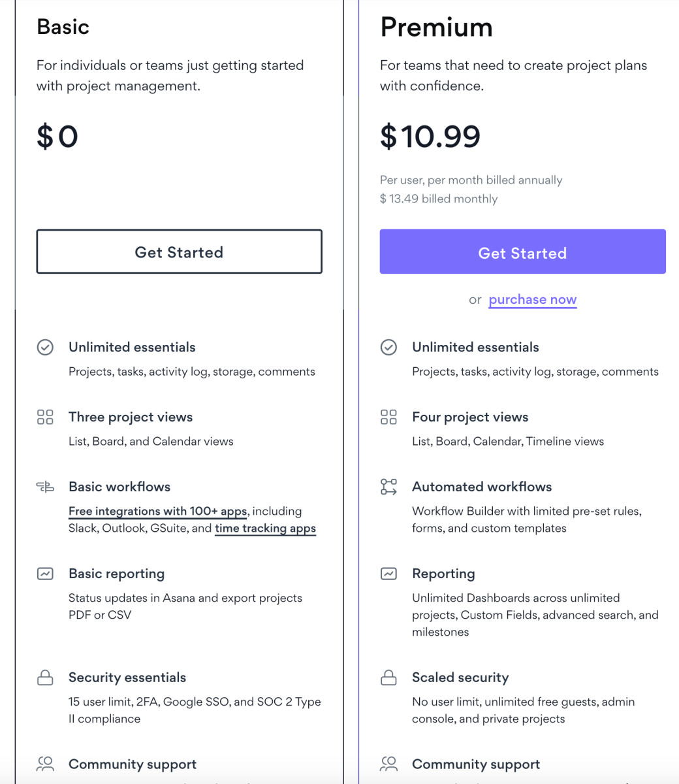The width and height of the screenshot is (679, 784).
Task: Click checkmark icon beside Premium Unlimited essentials
Action: point(388,347)
